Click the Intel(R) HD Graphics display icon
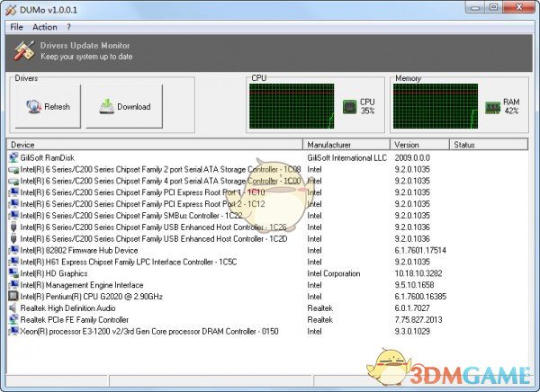The image size is (540, 392). coord(13,273)
